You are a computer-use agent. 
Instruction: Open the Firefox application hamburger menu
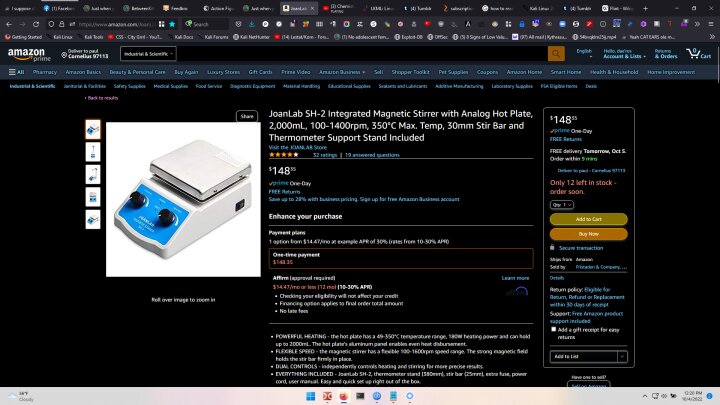pyautogui.click(x=710, y=24)
